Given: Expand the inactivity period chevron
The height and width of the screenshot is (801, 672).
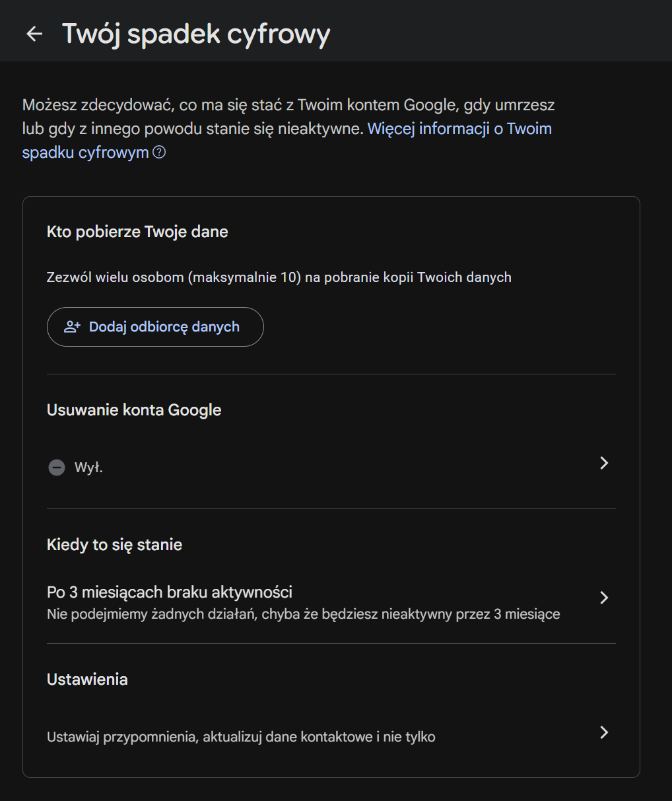Looking at the screenshot, I should [603, 598].
